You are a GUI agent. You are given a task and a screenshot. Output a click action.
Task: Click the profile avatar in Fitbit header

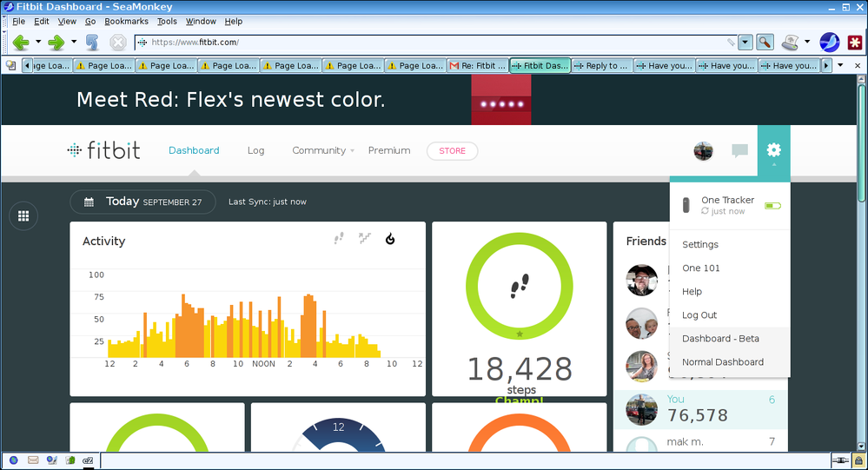tap(703, 150)
